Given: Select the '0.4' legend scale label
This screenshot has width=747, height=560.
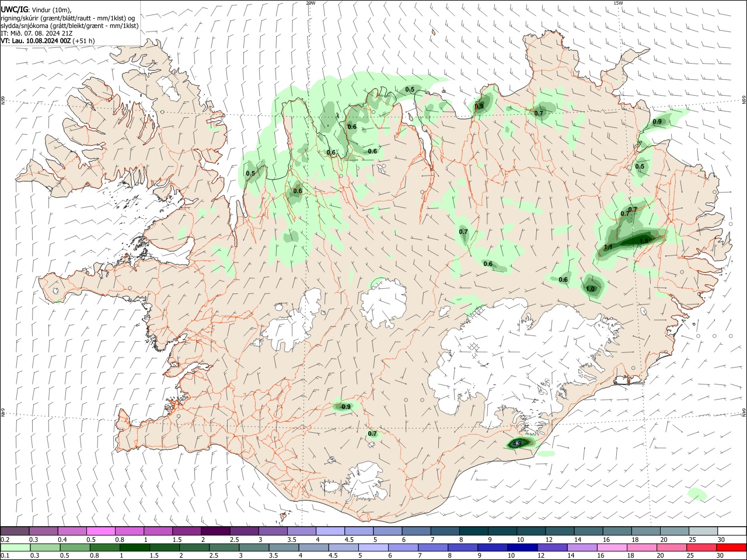Looking at the screenshot, I should tap(62, 540).
